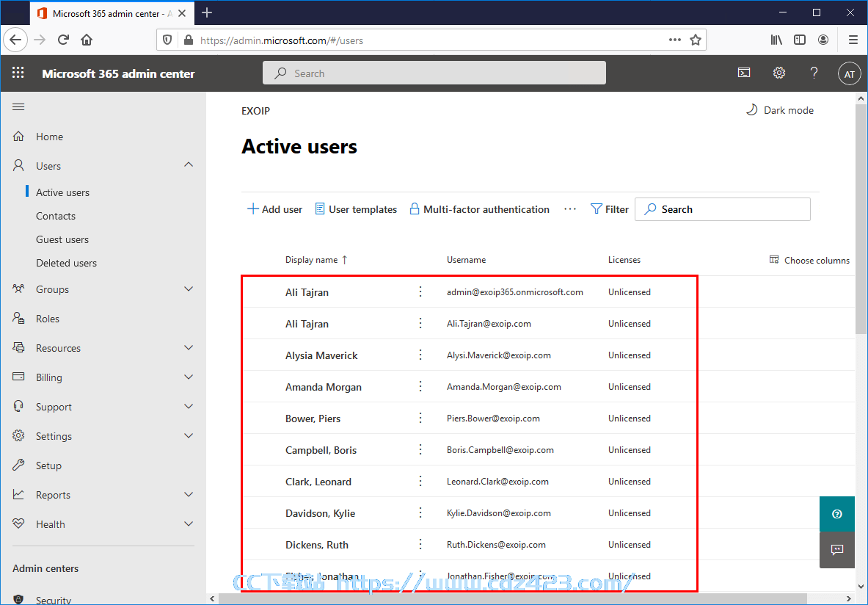
Task: Open Deleted users in the sidebar
Action: pyautogui.click(x=67, y=263)
